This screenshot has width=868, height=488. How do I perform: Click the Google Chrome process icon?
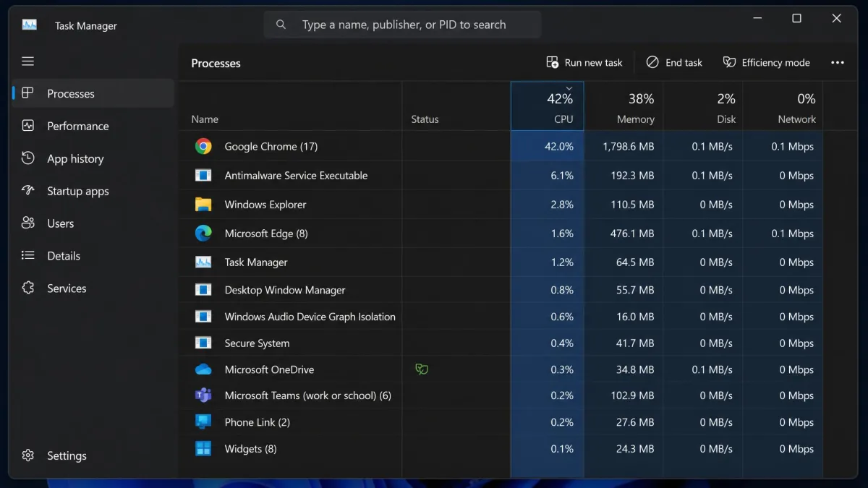tap(203, 146)
